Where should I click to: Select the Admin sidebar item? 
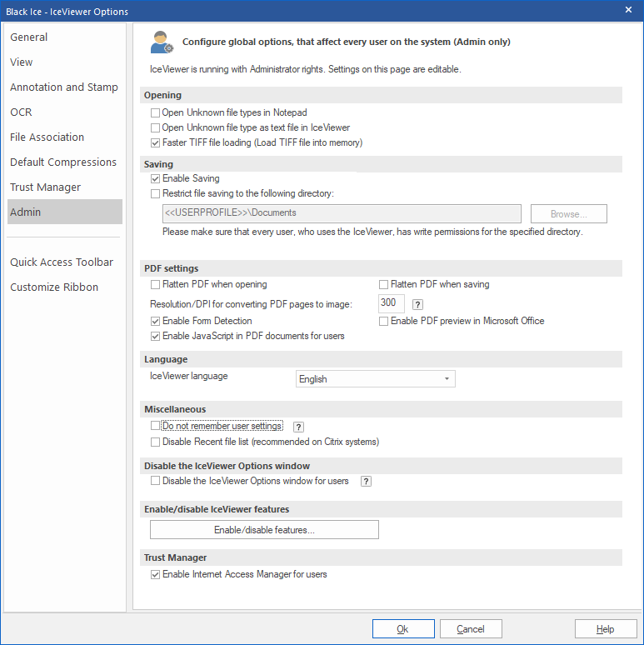[x=65, y=212]
